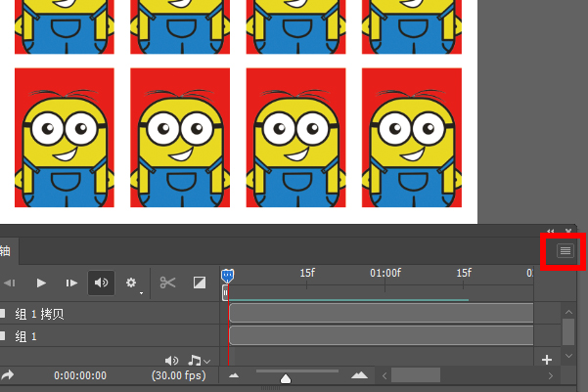Go to the previous frame

10,283
